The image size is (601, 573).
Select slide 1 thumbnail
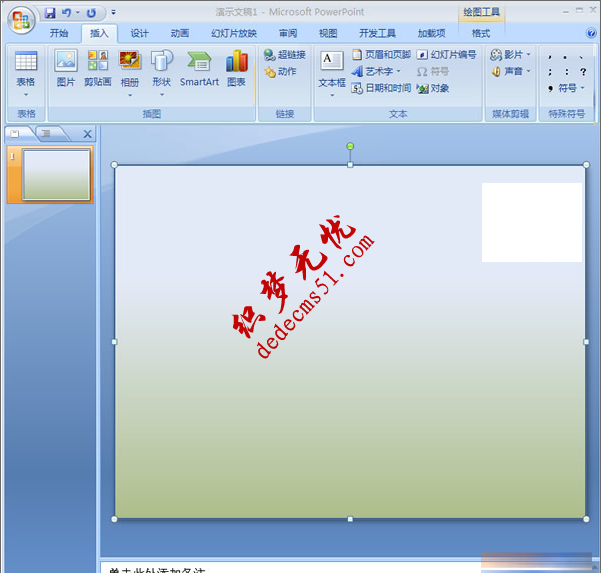click(56, 175)
